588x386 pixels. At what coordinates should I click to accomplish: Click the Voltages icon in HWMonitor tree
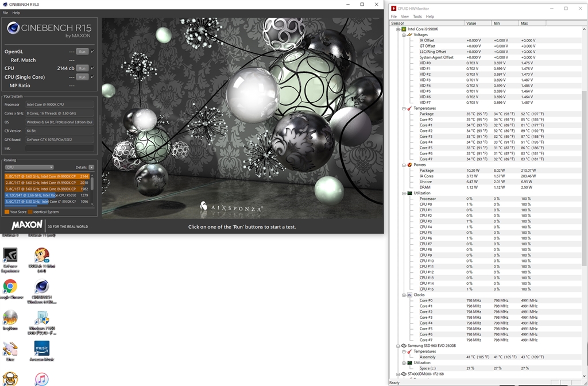(x=409, y=34)
